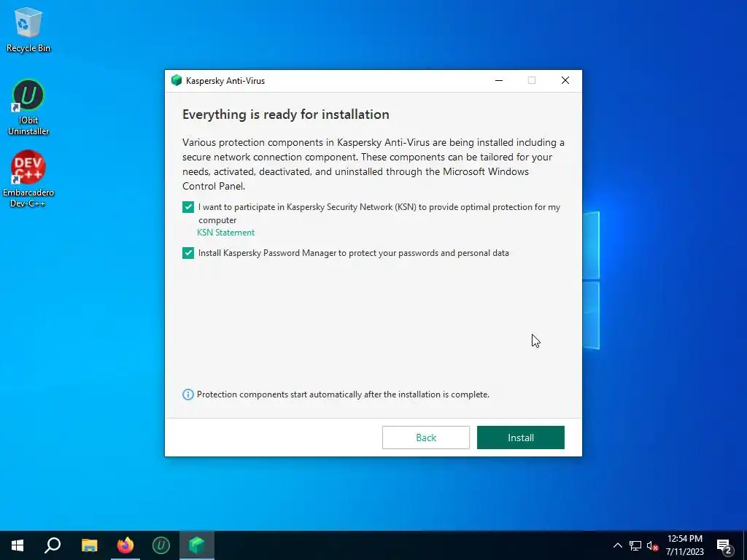Viewport: 747px width, 560px height.
Task: Open network status tray icon
Action: [635, 545]
